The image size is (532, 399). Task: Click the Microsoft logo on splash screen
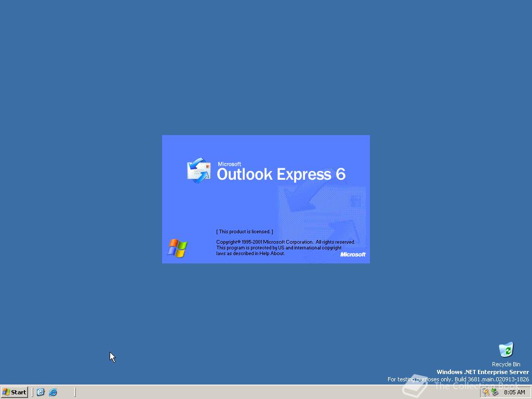point(353,255)
